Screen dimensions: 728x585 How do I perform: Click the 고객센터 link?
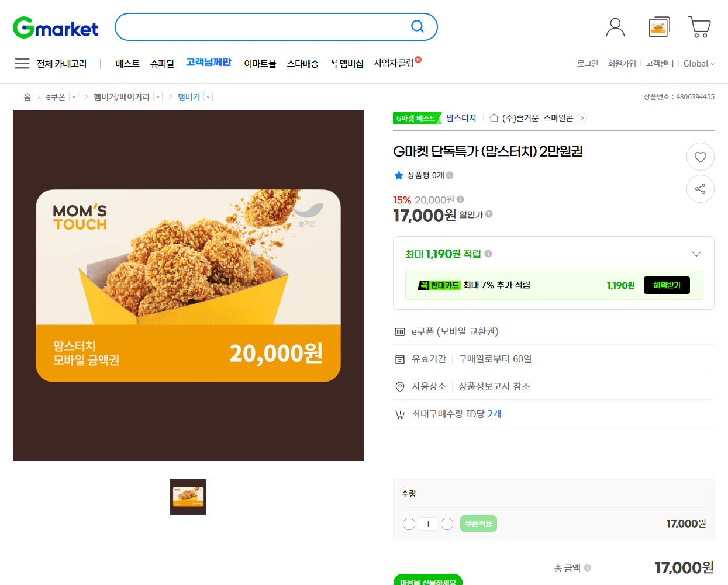click(660, 63)
